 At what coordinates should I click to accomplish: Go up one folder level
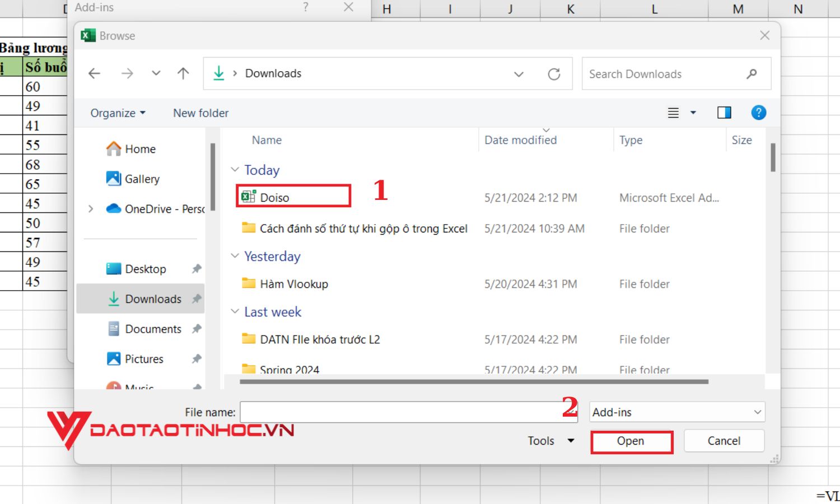pos(183,73)
